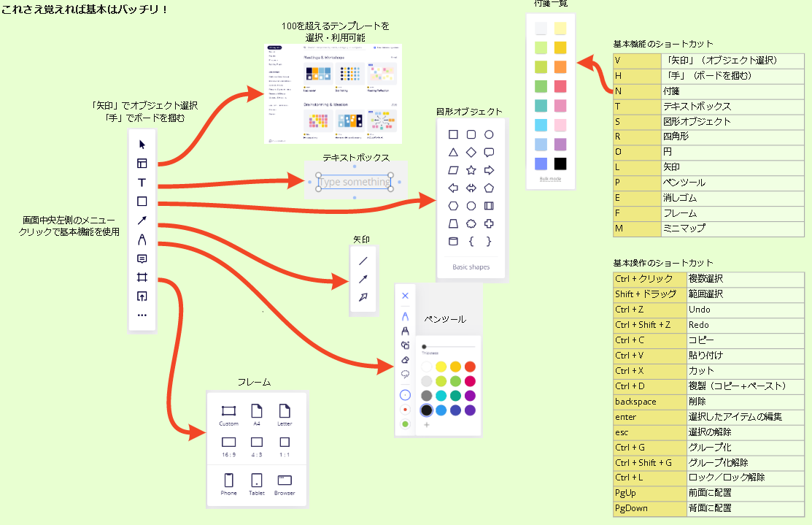Add a custom color with the plus button
The width and height of the screenshot is (812, 525).
pos(427,424)
